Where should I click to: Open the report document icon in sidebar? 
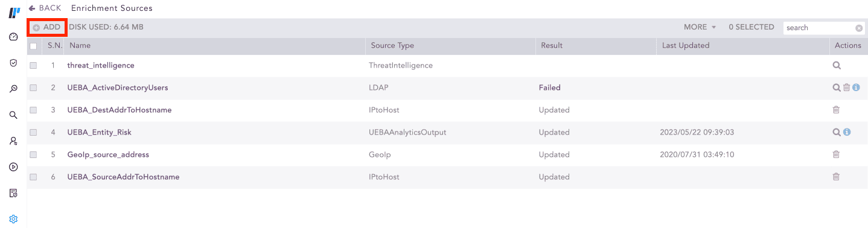point(13,193)
